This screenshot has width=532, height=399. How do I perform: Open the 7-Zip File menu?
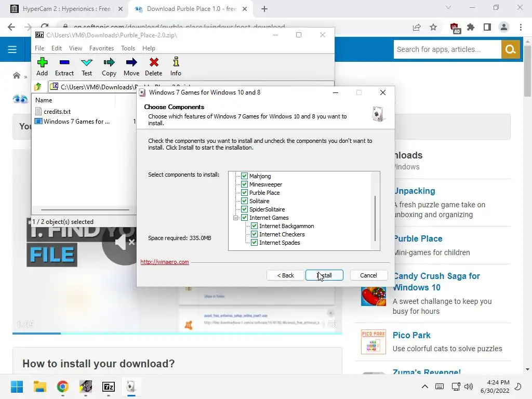coord(39,48)
